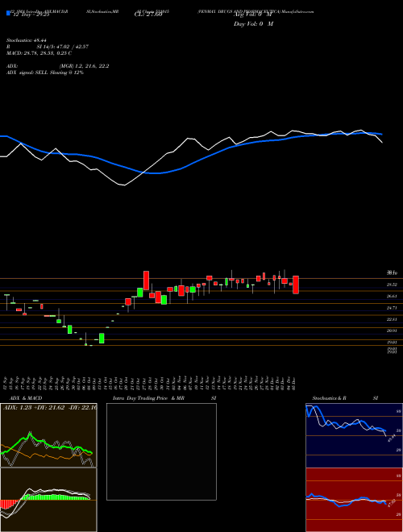
Task: Click the 26.61 price axis label
Action: coord(392,296)
